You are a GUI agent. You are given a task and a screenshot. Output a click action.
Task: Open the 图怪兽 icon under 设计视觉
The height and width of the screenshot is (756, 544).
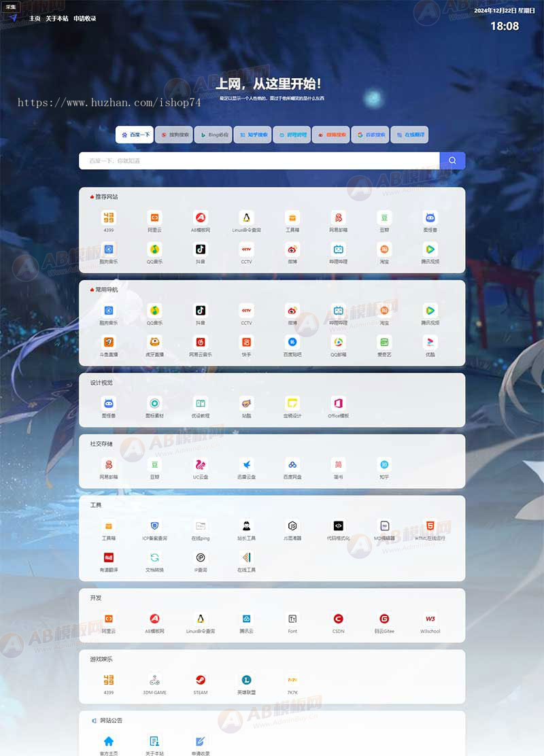pos(109,403)
